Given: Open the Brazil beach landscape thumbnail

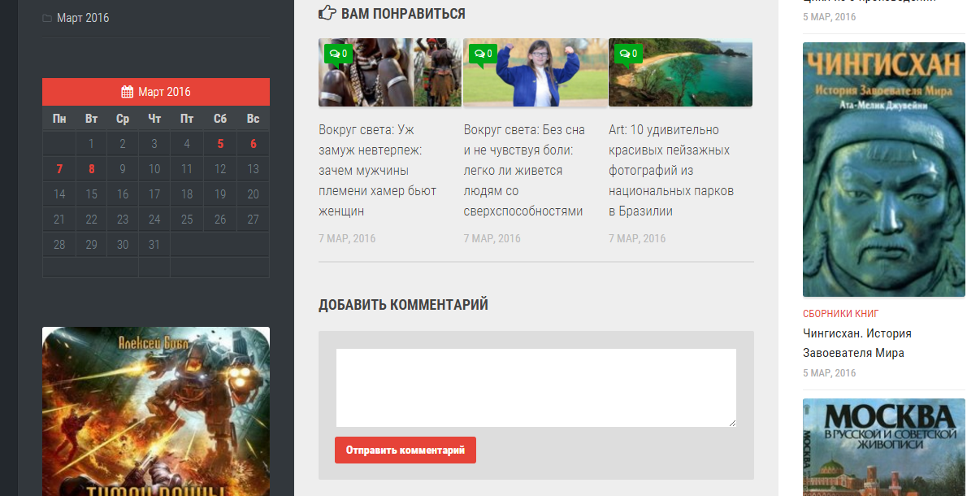Looking at the screenshot, I should 680,72.
